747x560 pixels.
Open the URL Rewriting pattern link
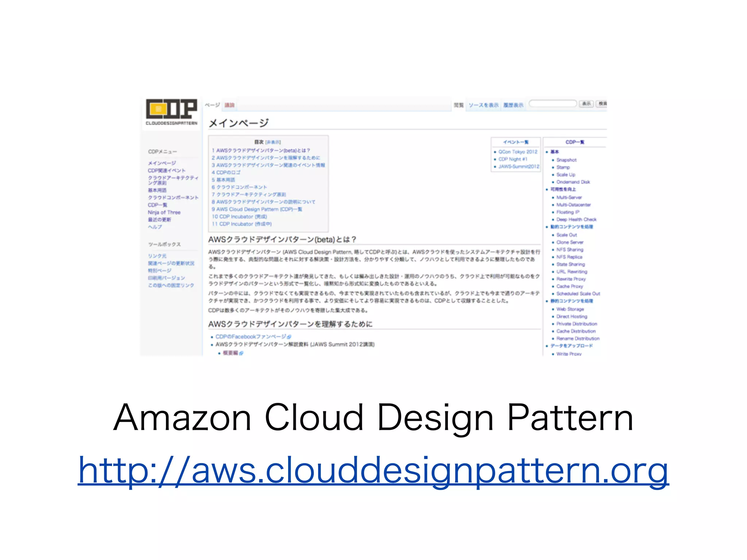pyautogui.click(x=572, y=272)
